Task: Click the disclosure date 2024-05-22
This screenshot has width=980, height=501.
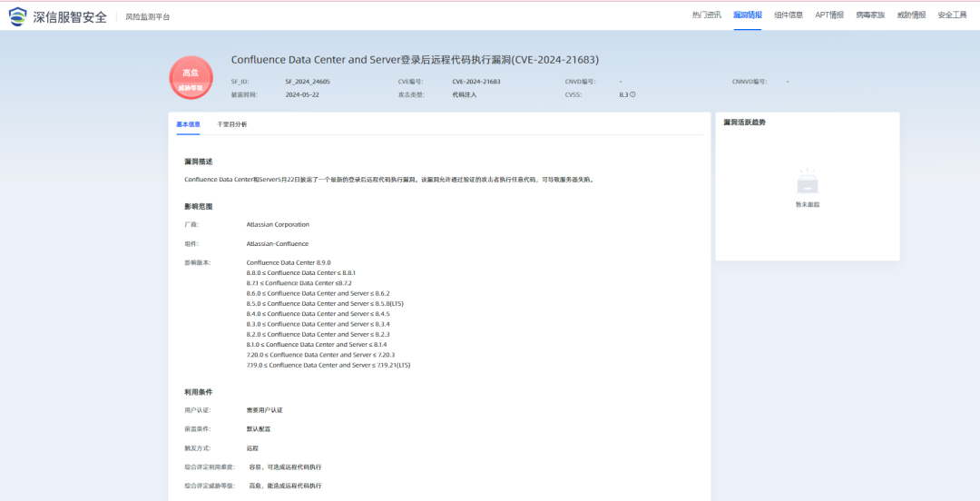Action: click(302, 95)
